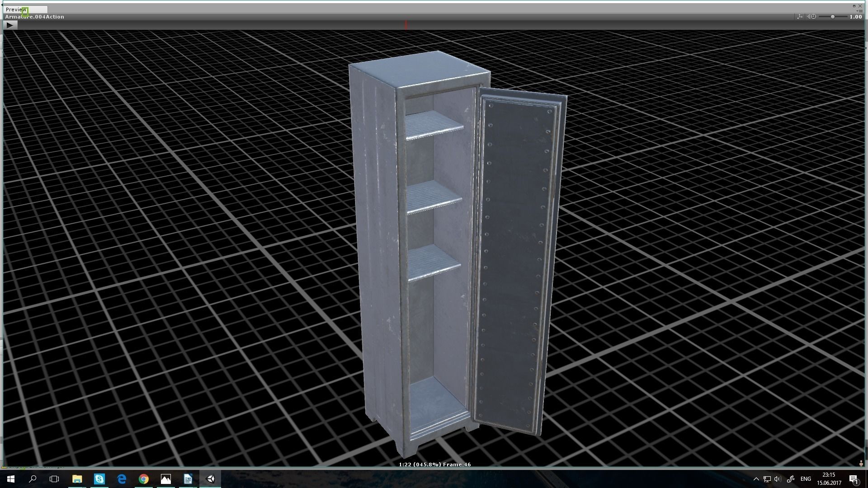Switch to Unity editor in taskbar

click(210, 479)
